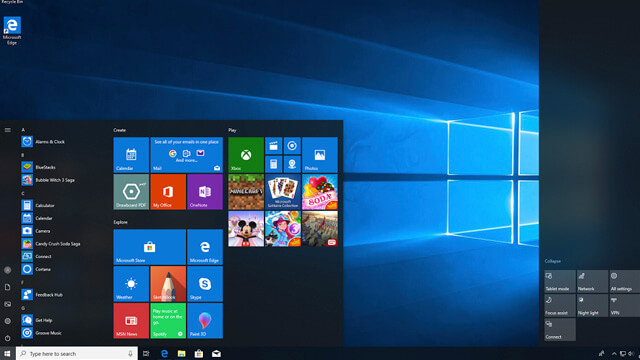
Task: Open the My Office tile
Action: (x=168, y=192)
